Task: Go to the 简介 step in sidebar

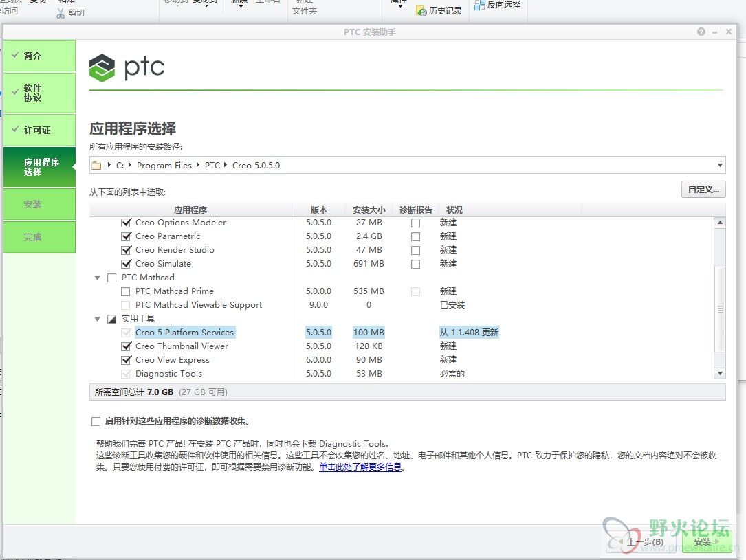Action: pos(39,56)
